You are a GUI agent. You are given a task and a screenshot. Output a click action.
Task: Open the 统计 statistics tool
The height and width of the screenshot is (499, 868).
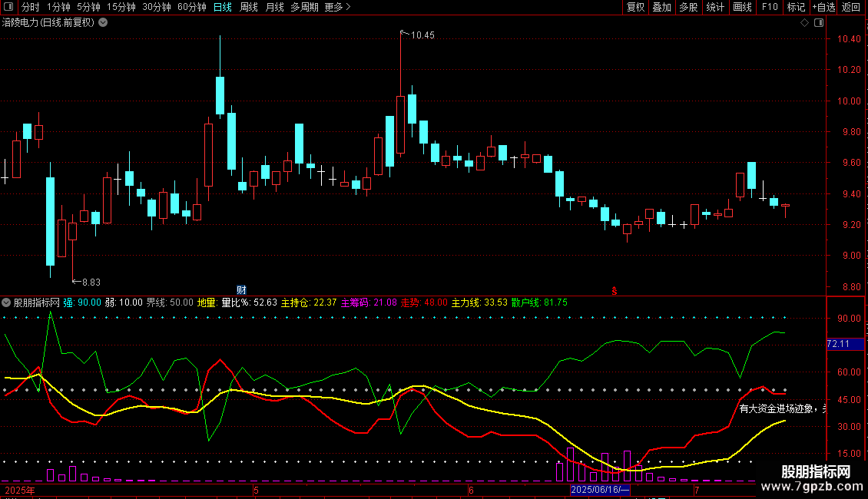pyautogui.click(x=714, y=7)
